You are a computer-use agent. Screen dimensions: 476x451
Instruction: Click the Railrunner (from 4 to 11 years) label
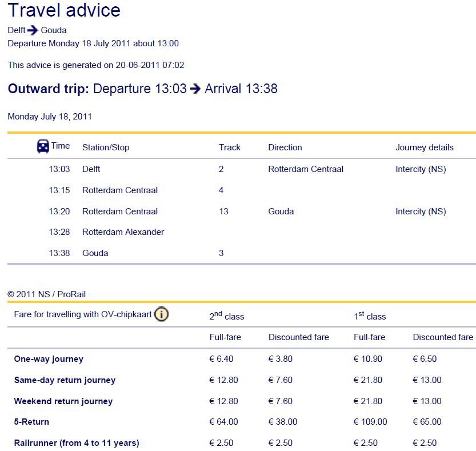tap(77, 443)
